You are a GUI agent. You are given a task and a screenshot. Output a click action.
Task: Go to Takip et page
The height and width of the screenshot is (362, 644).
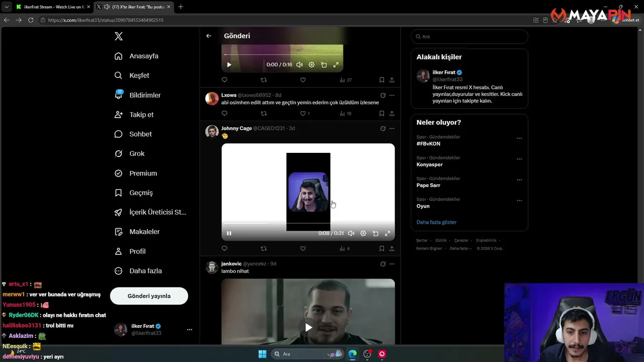134,115
